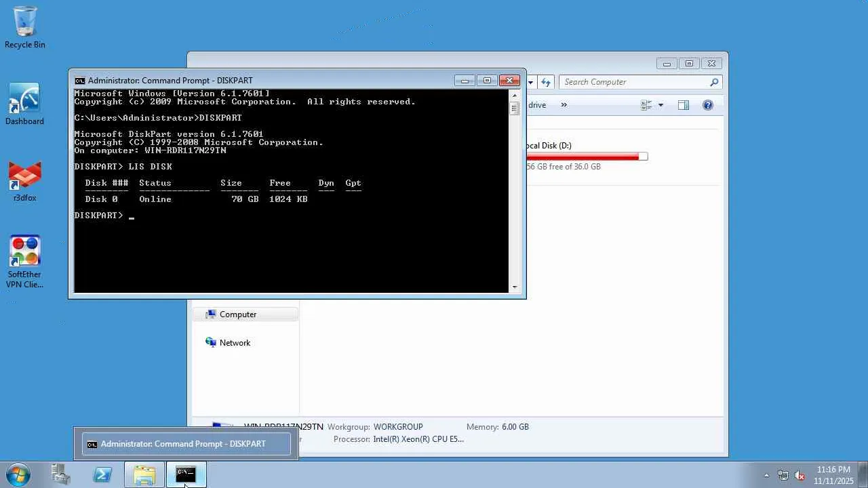Click the Command Prompt scrollbar up arrow
Image resolution: width=868 pixels, height=488 pixels.
point(515,95)
